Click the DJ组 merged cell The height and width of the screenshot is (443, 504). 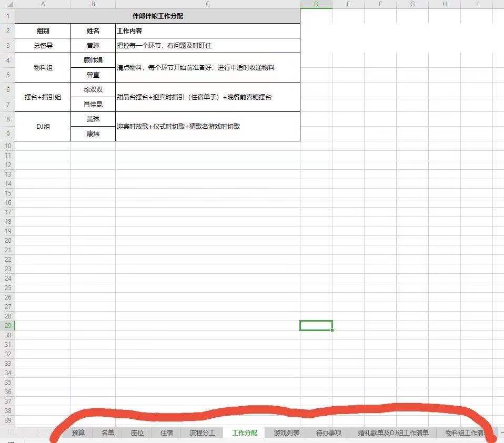[43, 127]
